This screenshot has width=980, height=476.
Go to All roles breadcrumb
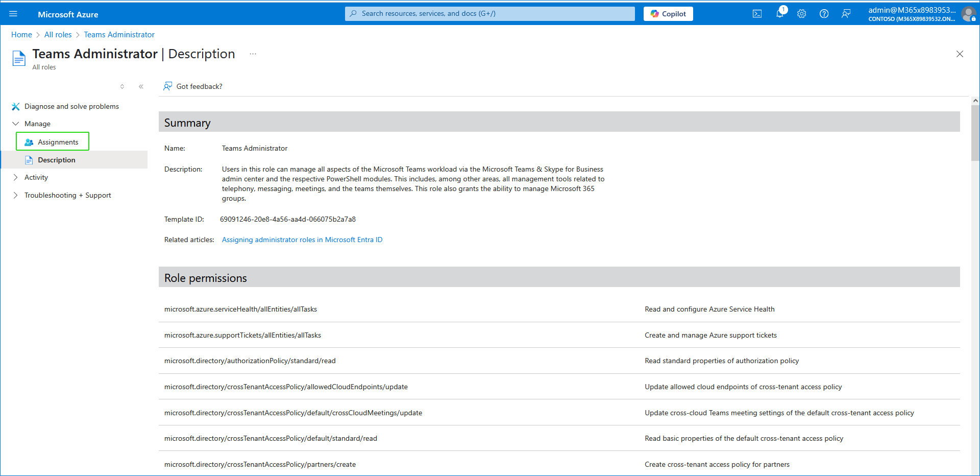point(58,35)
